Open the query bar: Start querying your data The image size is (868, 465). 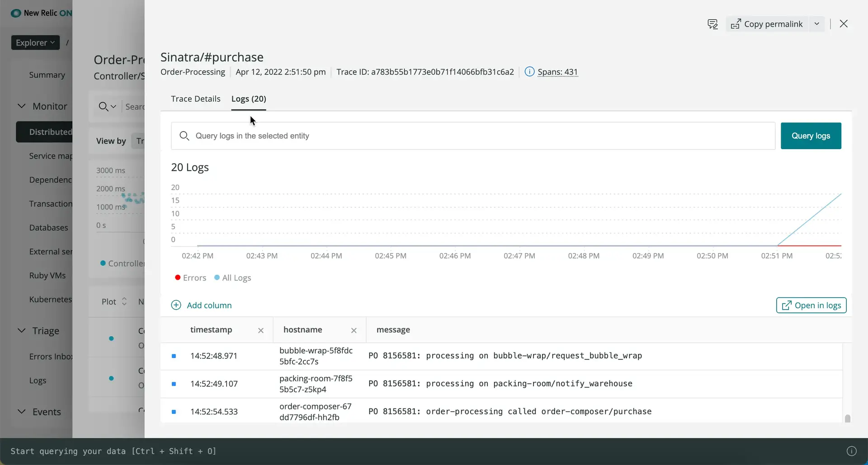(113, 451)
